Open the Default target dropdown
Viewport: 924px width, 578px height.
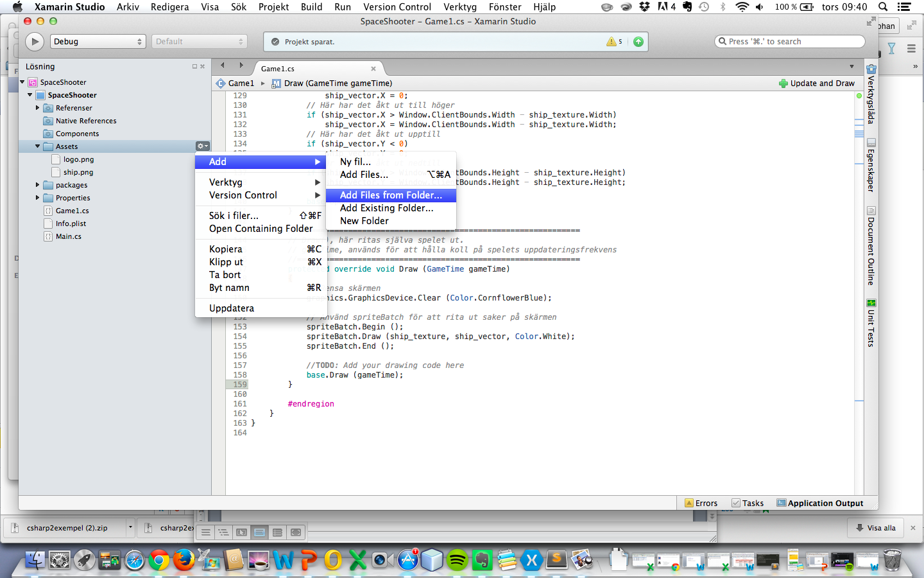click(x=200, y=42)
